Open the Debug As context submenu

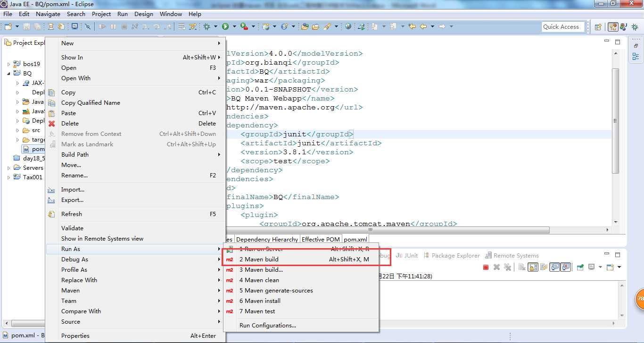(x=135, y=259)
